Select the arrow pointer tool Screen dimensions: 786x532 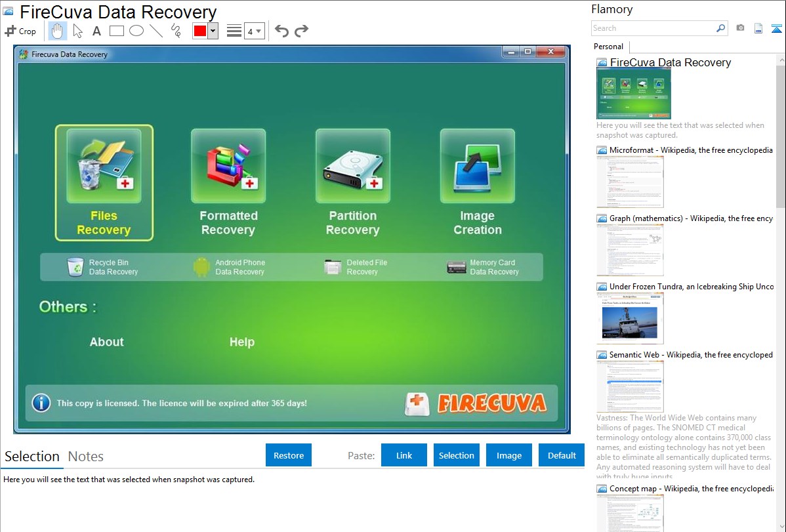coord(77,31)
